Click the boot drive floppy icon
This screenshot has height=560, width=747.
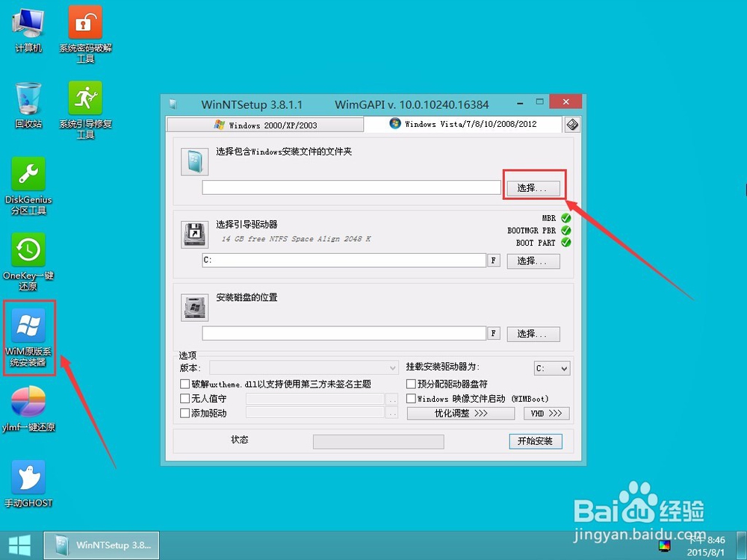coord(194,234)
